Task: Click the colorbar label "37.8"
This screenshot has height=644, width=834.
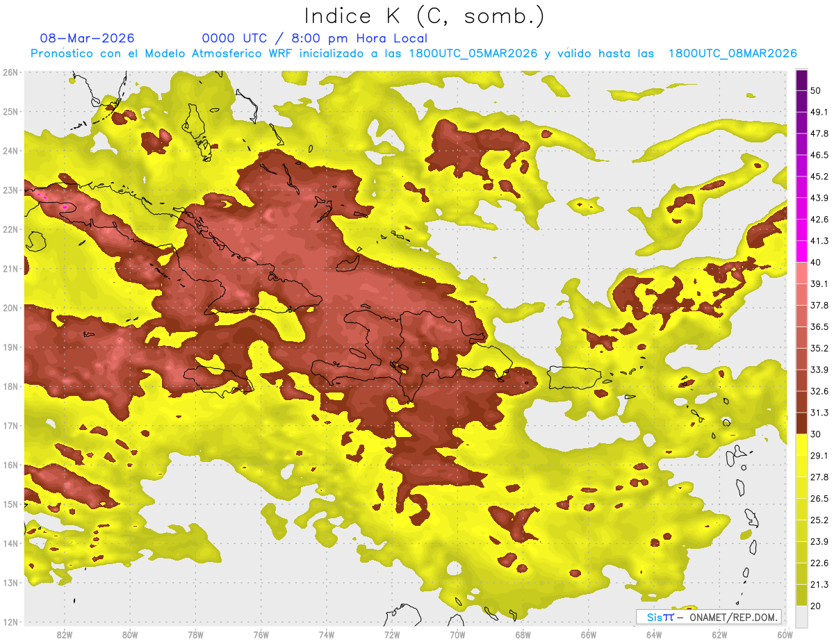Action: coord(819,305)
